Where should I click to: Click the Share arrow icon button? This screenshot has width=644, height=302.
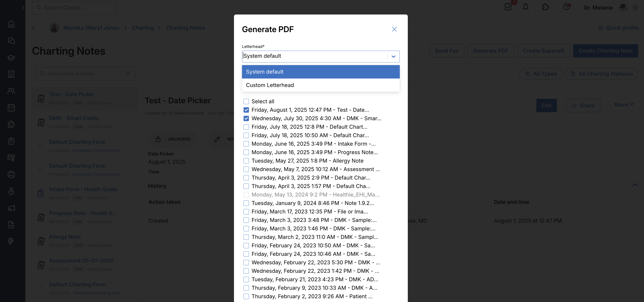(x=583, y=105)
